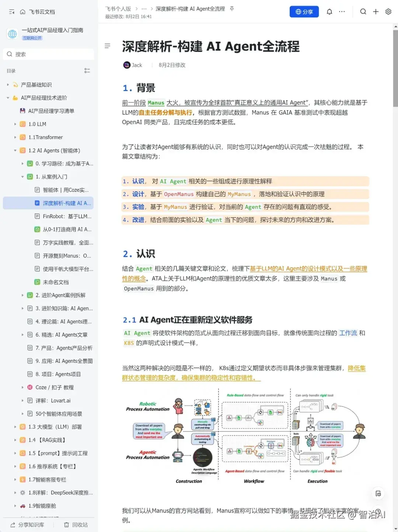Expand the Coze / 扣子 教程 node
This screenshot has height=532, width=398.
click(22, 387)
